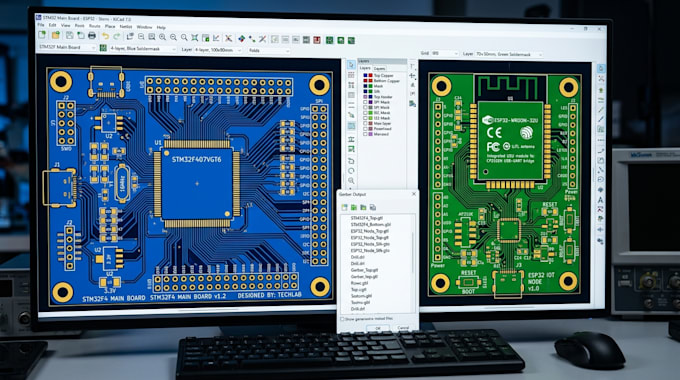Viewport: 680px width, 380px height.
Task: Click the Top Copper red color swatch
Action: pos(370,75)
